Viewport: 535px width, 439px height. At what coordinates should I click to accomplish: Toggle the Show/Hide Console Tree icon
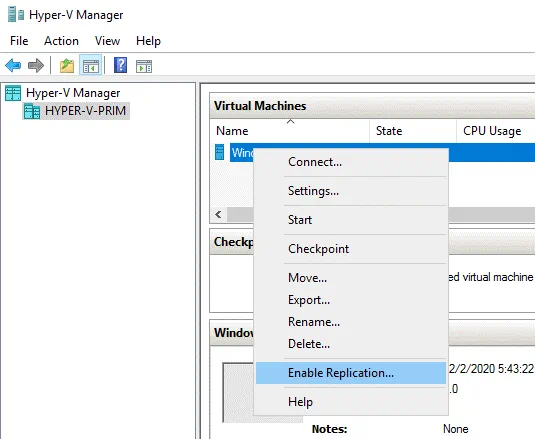[x=90, y=65]
